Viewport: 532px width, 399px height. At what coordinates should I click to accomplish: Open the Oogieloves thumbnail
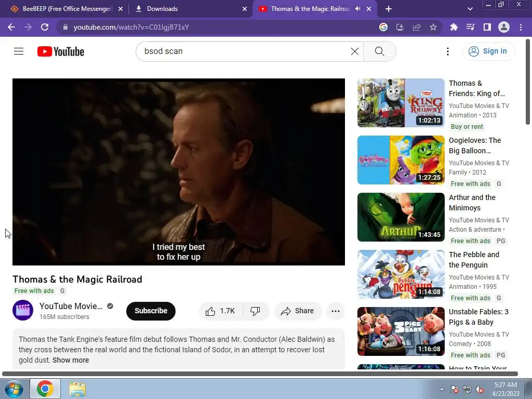[401, 160]
